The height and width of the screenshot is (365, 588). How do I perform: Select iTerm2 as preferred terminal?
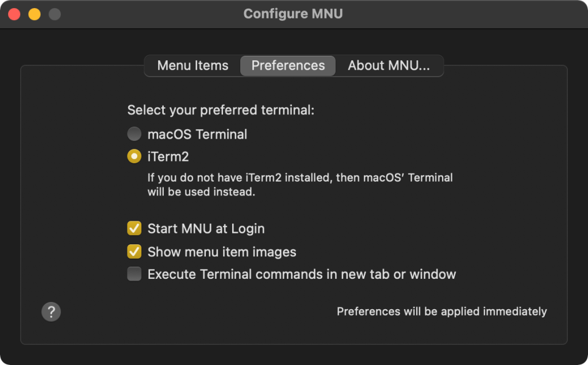point(134,156)
